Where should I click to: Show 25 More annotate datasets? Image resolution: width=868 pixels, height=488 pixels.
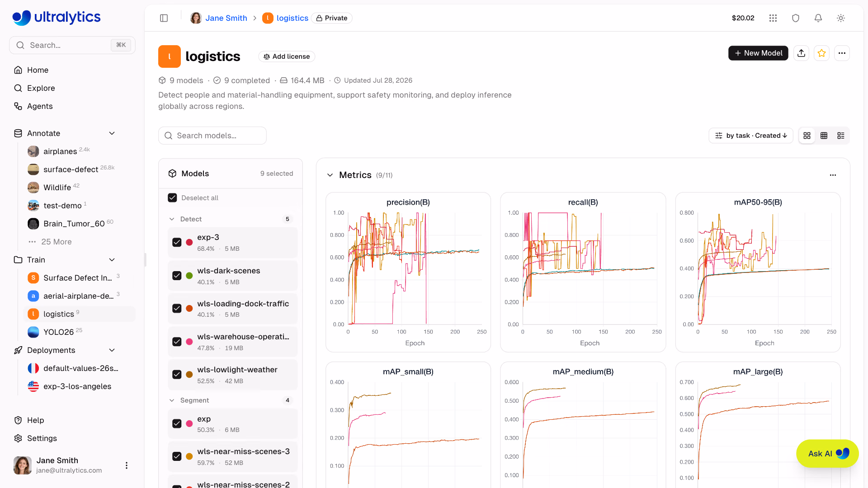pyautogui.click(x=56, y=242)
